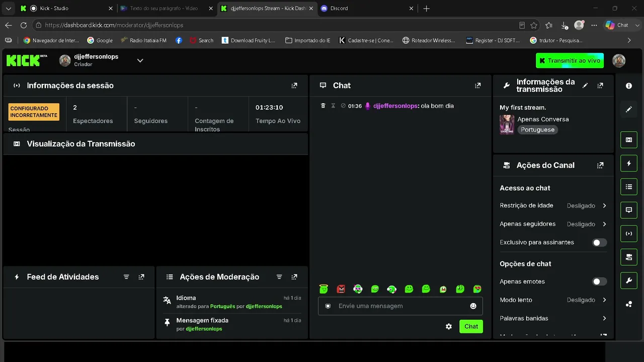Screen dimensions: 644x362
Task: Reload the page with the refresh button
Action: (x=24, y=25)
